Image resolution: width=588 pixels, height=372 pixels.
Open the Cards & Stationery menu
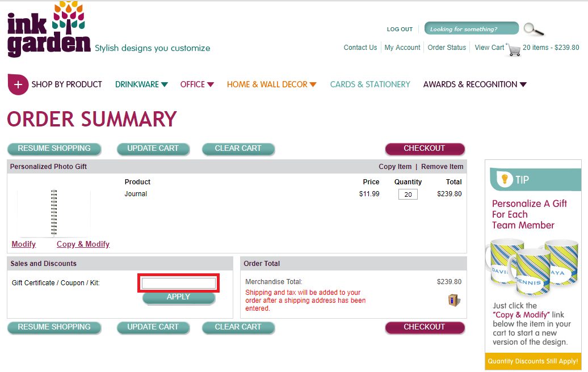pyautogui.click(x=370, y=84)
